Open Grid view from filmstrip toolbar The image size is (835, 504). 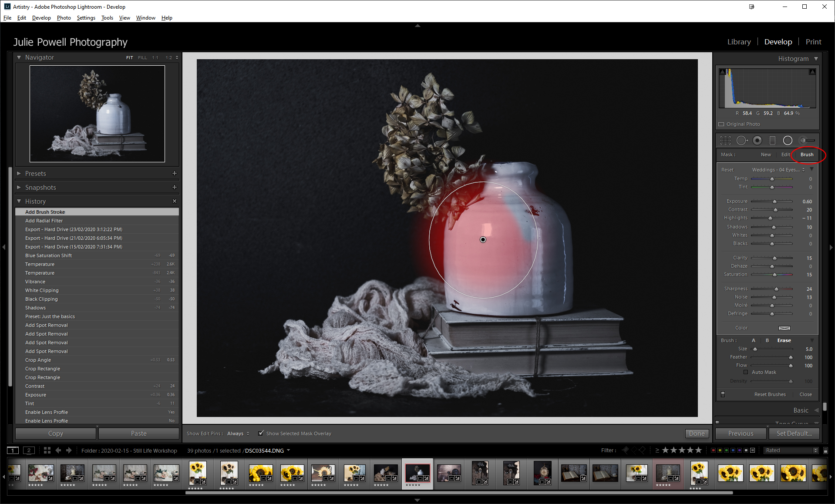point(47,450)
